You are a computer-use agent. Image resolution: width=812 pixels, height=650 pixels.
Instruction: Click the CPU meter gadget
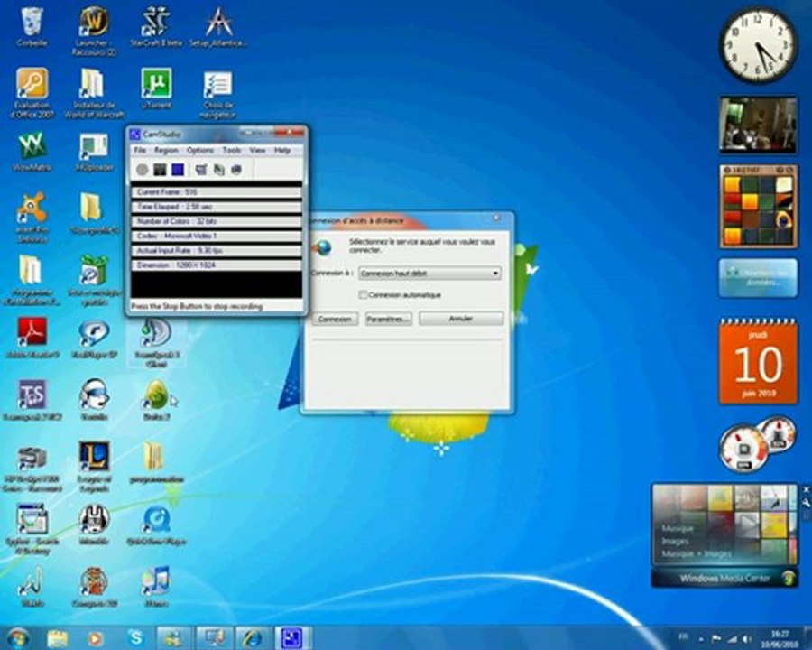point(743,449)
